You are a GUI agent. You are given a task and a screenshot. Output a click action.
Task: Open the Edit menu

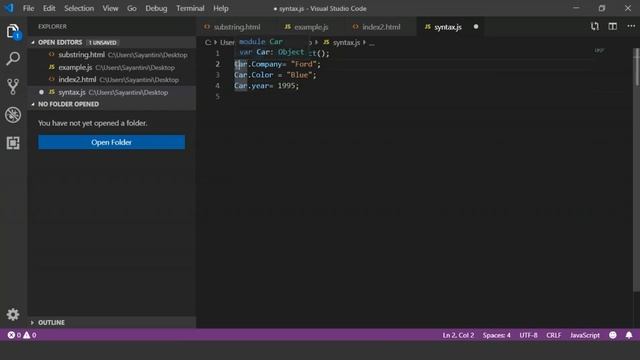(x=49, y=8)
